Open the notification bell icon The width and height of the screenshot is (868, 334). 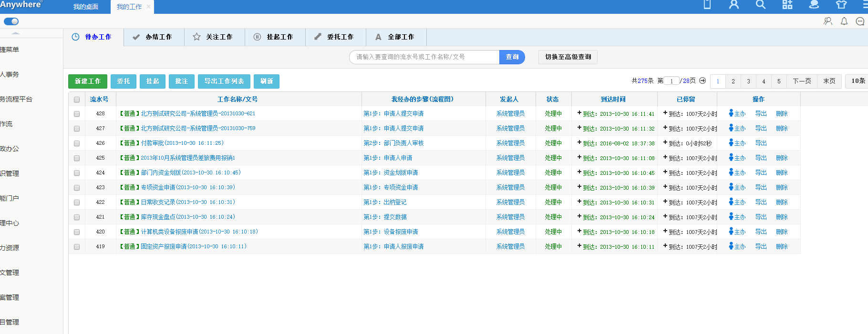[x=844, y=21]
